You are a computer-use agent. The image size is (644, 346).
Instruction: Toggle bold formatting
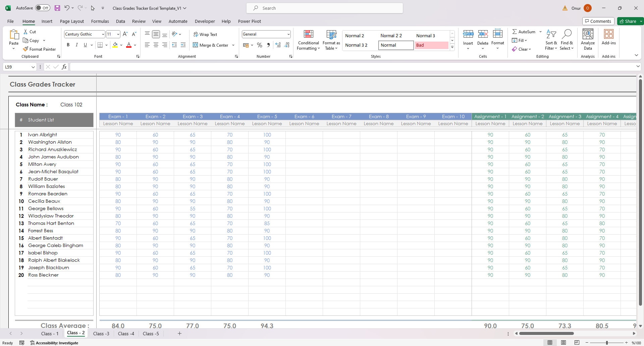[68, 45]
